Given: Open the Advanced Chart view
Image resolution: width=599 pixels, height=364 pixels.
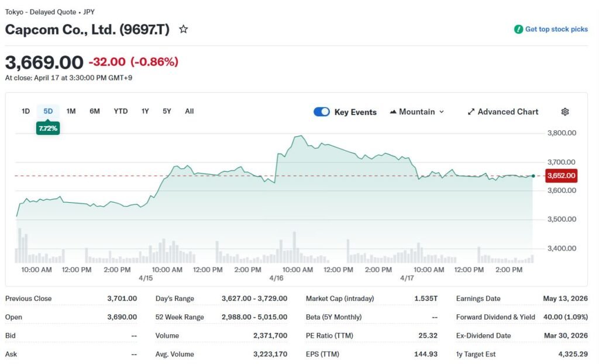Looking at the screenshot, I should [508, 112].
